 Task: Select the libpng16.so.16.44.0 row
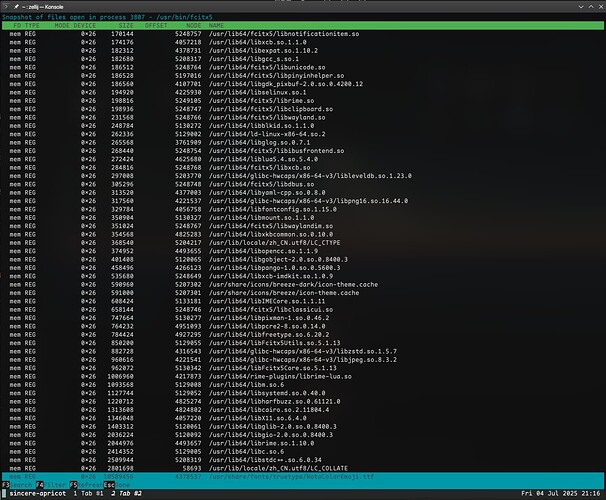[303, 201]
